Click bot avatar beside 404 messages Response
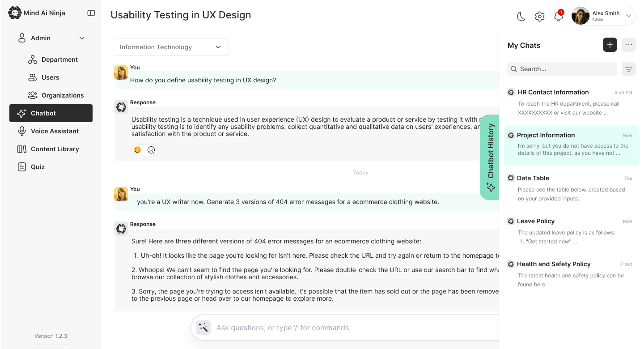 coord(121,229)
